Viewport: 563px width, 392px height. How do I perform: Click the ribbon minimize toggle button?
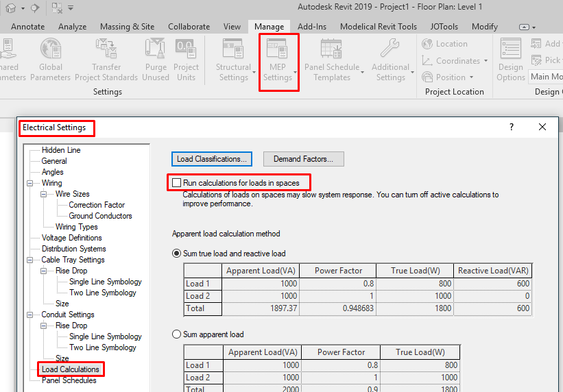coord(524,27)
